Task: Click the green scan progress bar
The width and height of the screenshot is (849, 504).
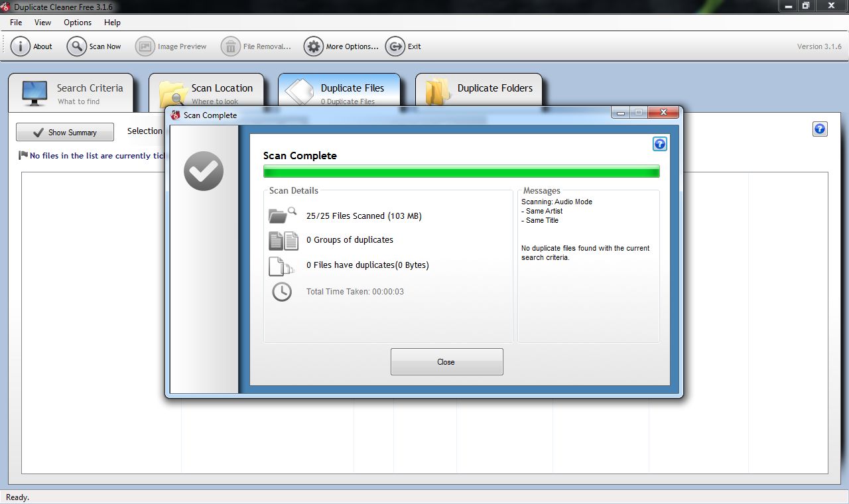Action: click(462, 171)
